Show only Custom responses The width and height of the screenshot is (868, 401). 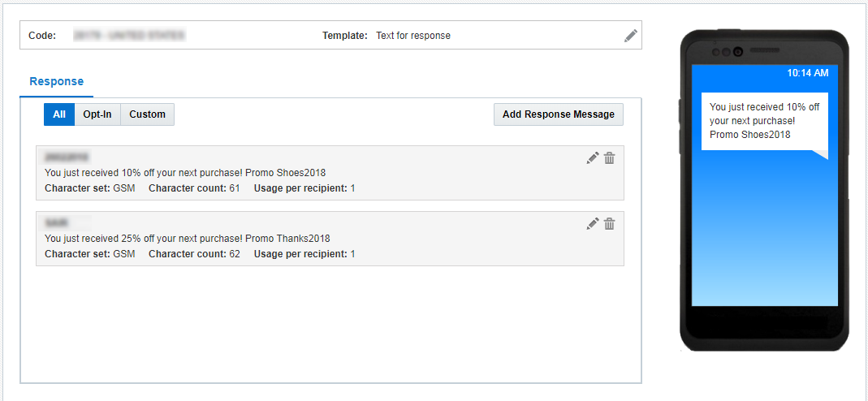coord(147,114)
